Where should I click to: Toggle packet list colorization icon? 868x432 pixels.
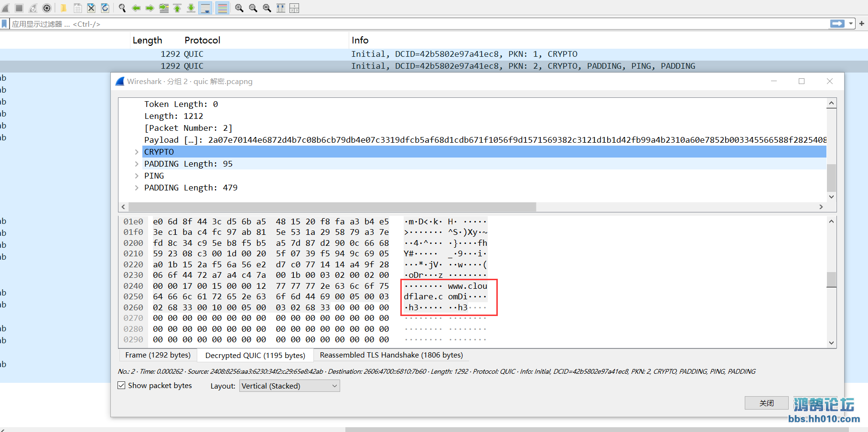(222, 8)
